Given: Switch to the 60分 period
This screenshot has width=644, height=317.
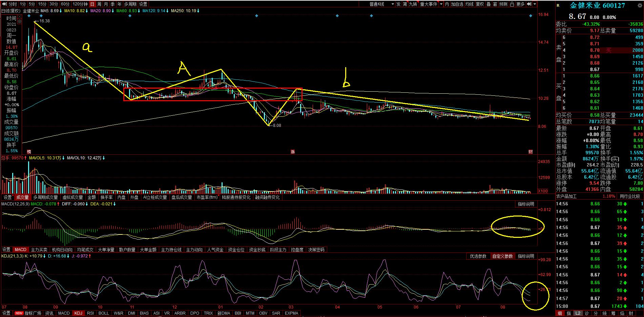Looking at the screenshot, I should (65, 4).
